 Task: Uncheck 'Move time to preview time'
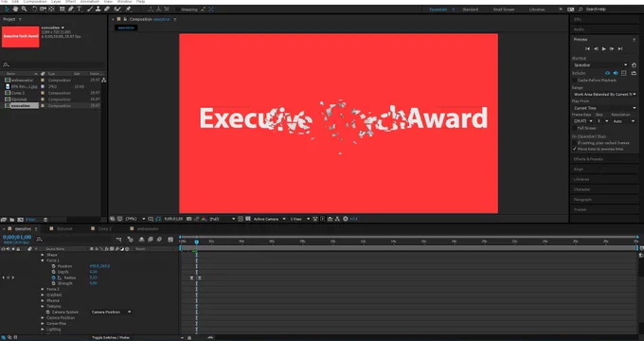pos(575,149)
